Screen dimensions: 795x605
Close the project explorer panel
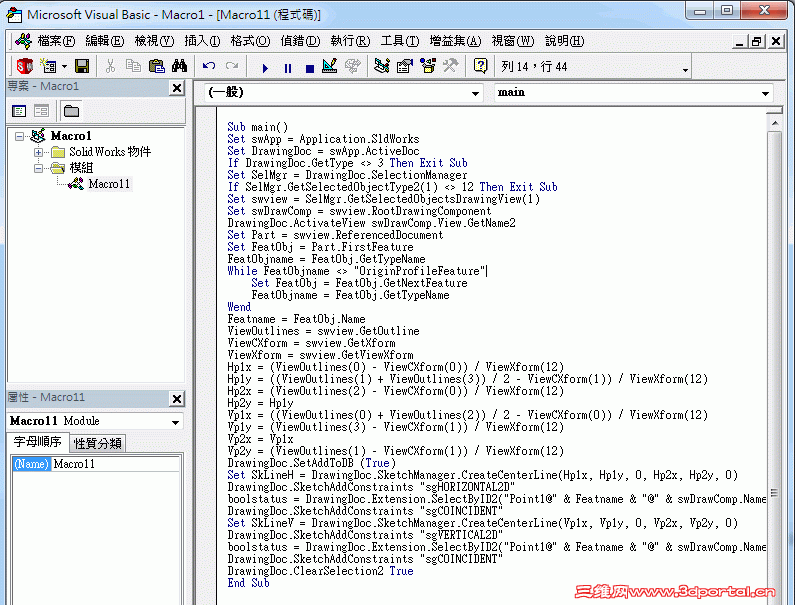pyautogui.click(x=176, y=88)
